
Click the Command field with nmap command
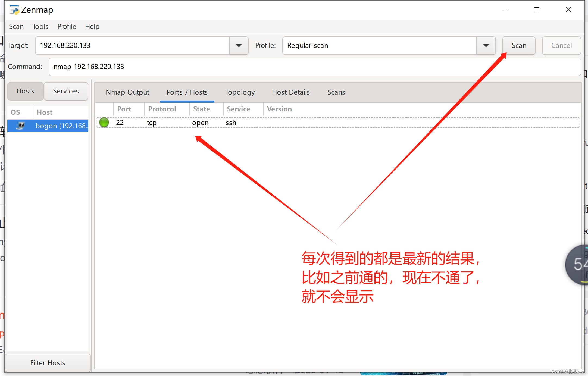[315, 67]
